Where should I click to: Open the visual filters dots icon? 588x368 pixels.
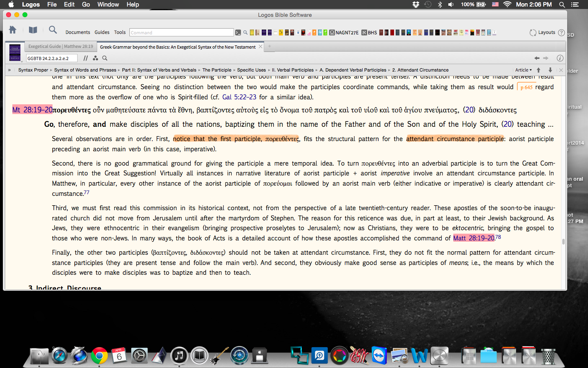[95, 58]
